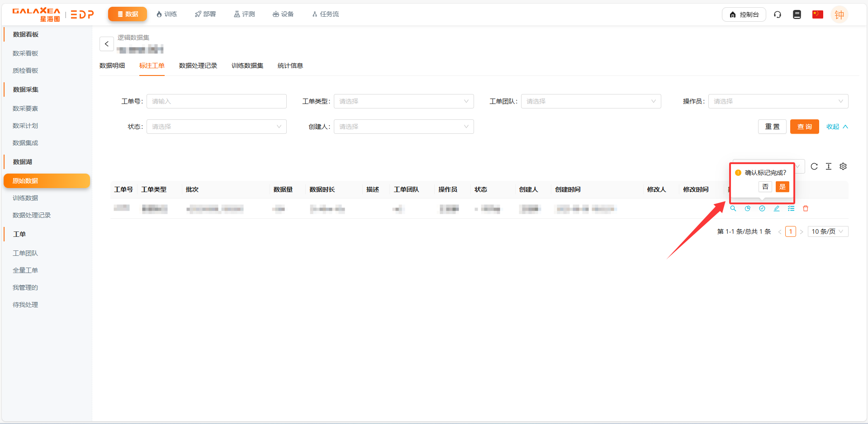
Task: Open the 工单团队 dropdown
Action: click(591, 101)
